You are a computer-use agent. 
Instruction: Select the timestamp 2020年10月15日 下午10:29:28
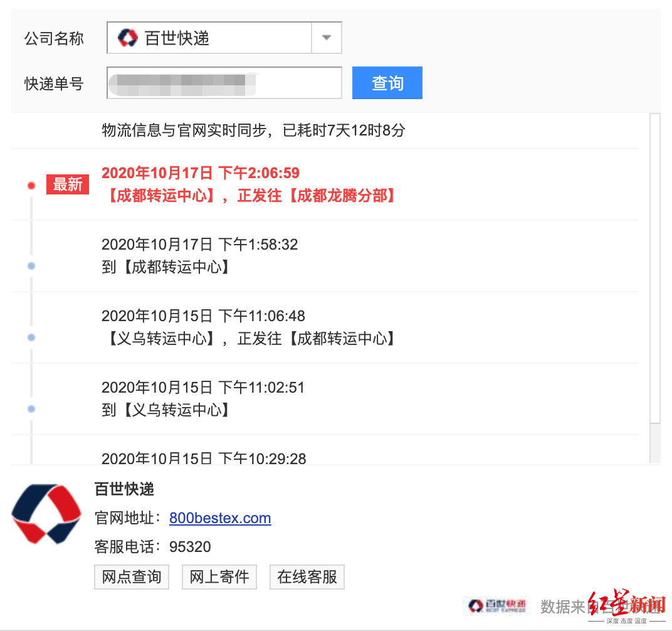(x=204, y=458)
